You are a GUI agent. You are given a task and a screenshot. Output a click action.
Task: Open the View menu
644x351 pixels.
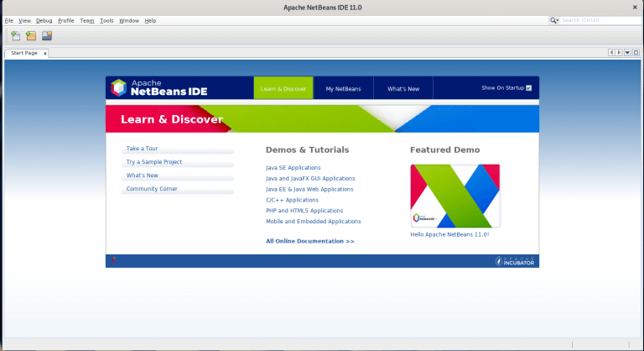[24, 21]
